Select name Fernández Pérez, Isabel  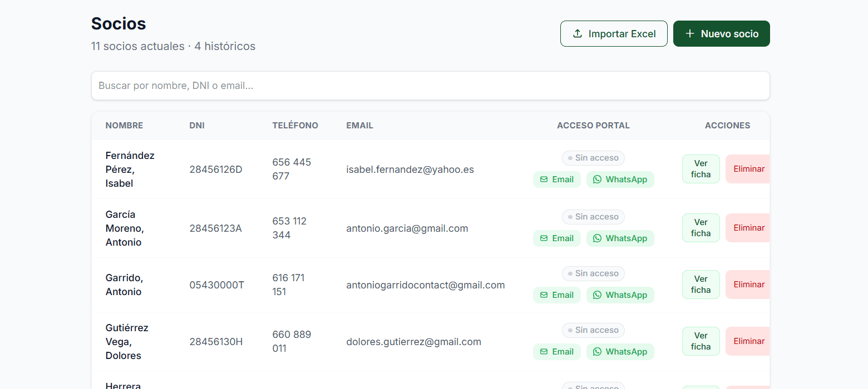tap(130, 169)
